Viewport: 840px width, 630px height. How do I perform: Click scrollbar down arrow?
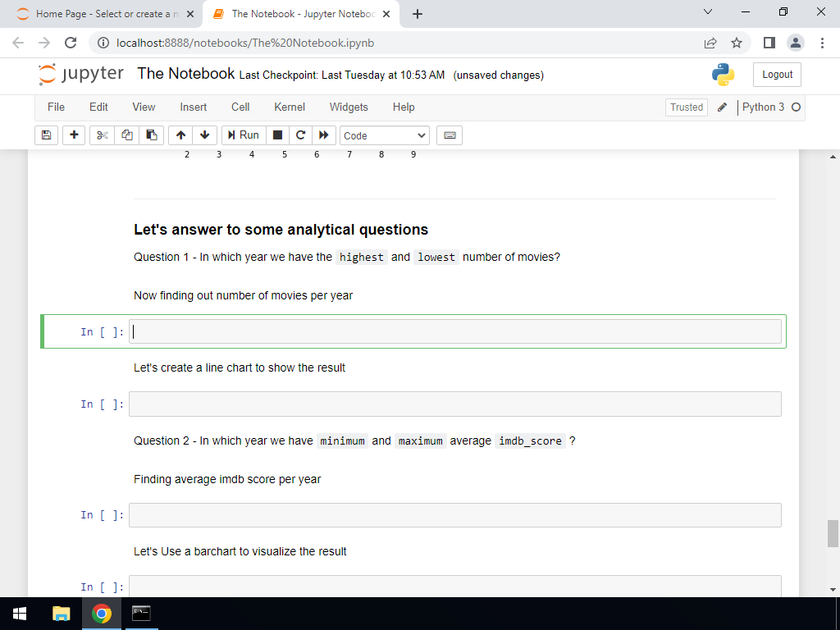833,590
